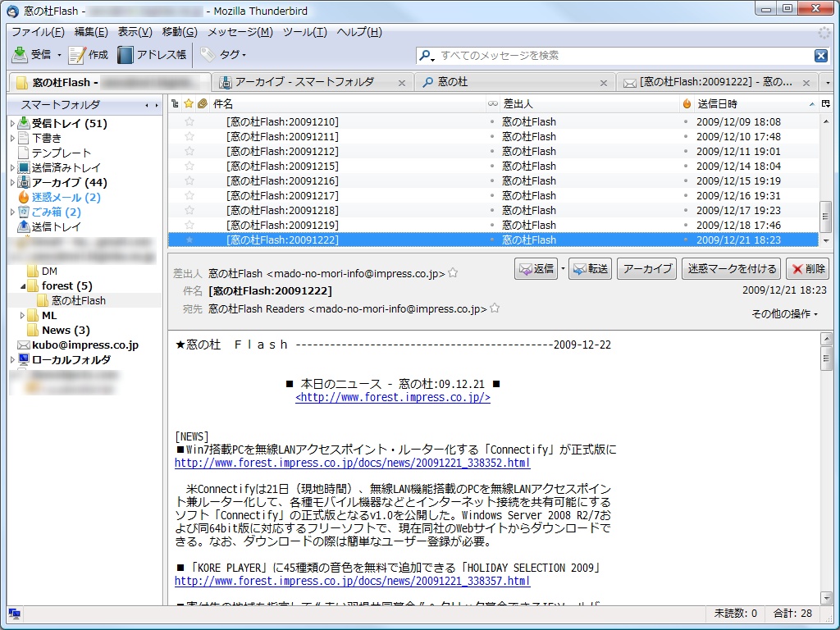
Task: Toggle read status of [窓の杜Flash:20091212]
Action: (x=492, y=152)
